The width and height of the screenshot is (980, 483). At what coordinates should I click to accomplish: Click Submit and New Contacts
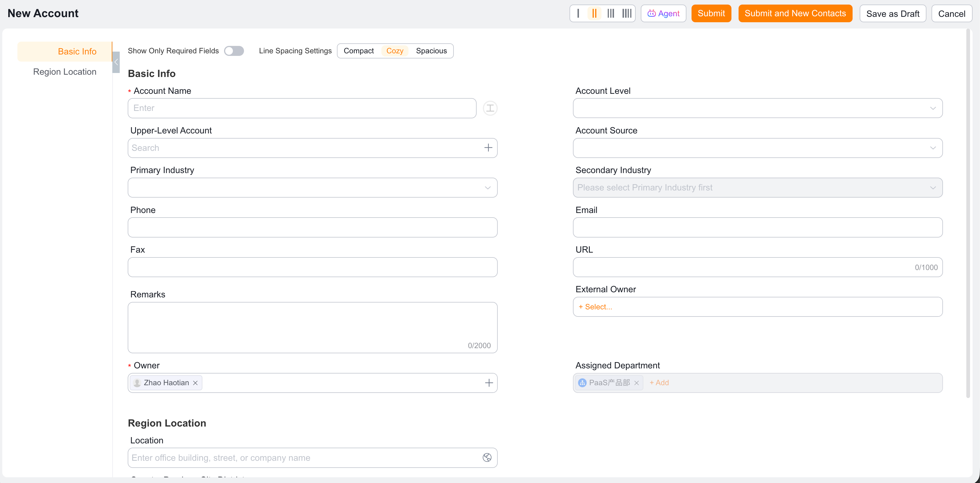(x=795, y=13)
